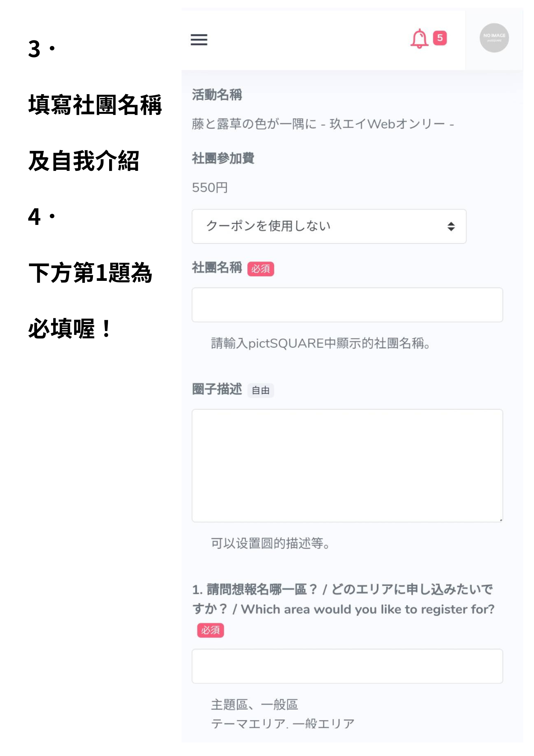Focus the 社團名稱 text field
This screenshot has width=534, height=756.
coord(347,305)
